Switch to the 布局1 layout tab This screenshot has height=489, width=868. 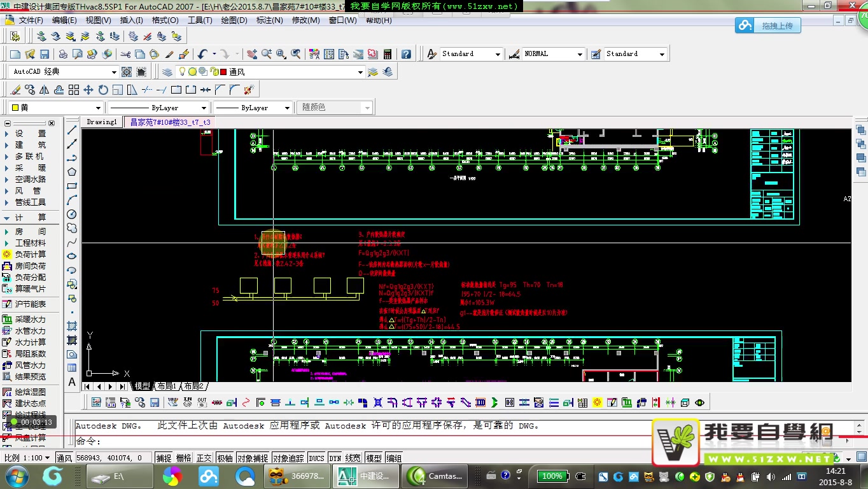pos(167,386)
